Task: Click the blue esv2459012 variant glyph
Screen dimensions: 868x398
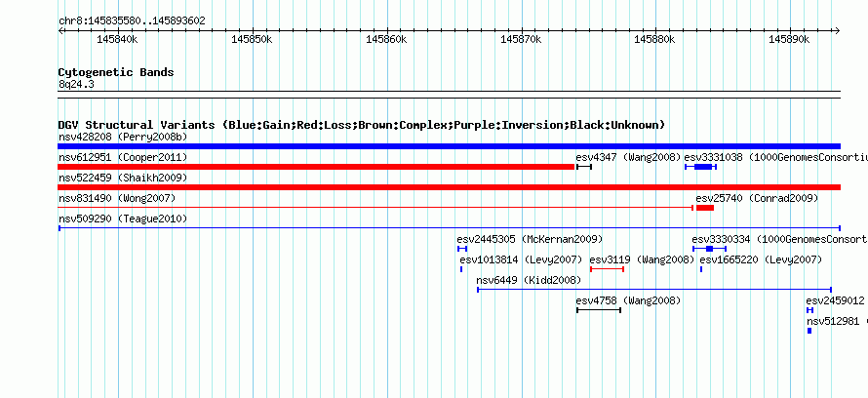Action: pos(809,310)
